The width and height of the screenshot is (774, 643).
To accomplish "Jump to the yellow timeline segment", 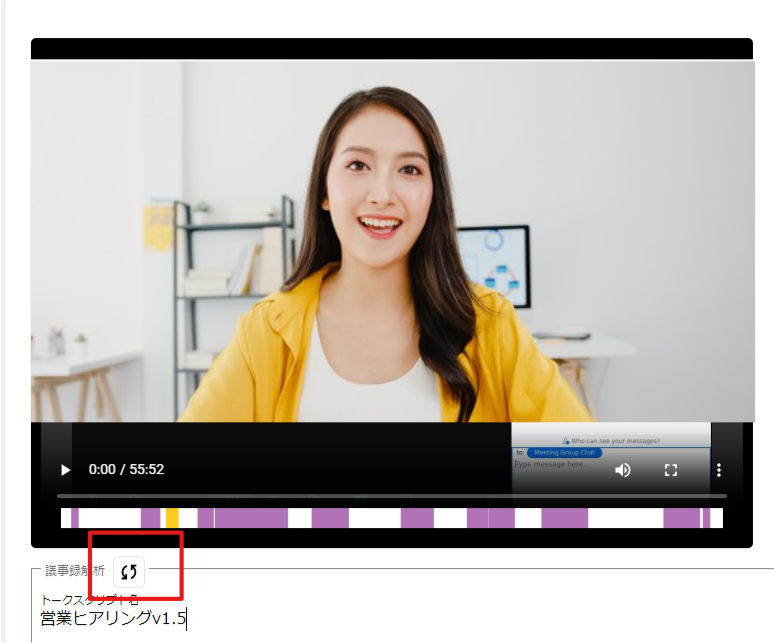I will point(172,518).
